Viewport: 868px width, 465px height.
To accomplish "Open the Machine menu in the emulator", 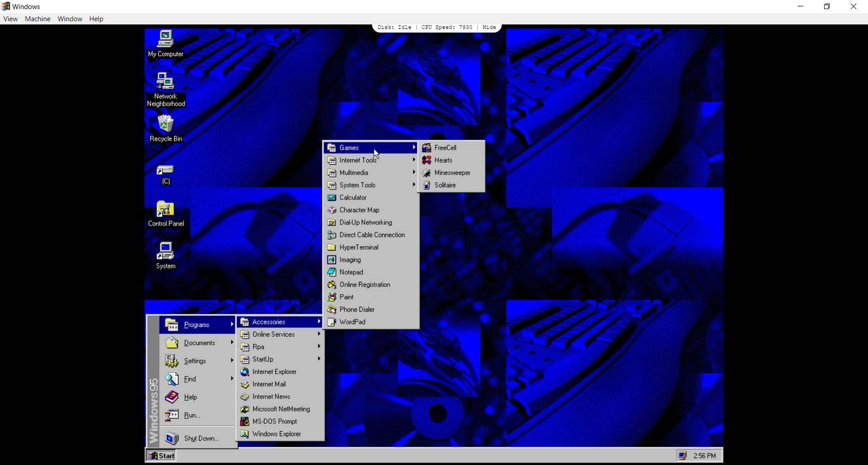I will click(x=38, y=19).
